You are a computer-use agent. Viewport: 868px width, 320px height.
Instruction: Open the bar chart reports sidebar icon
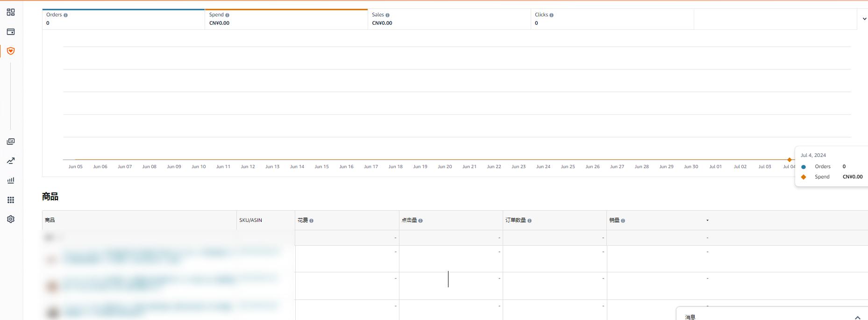pos(11,180)
